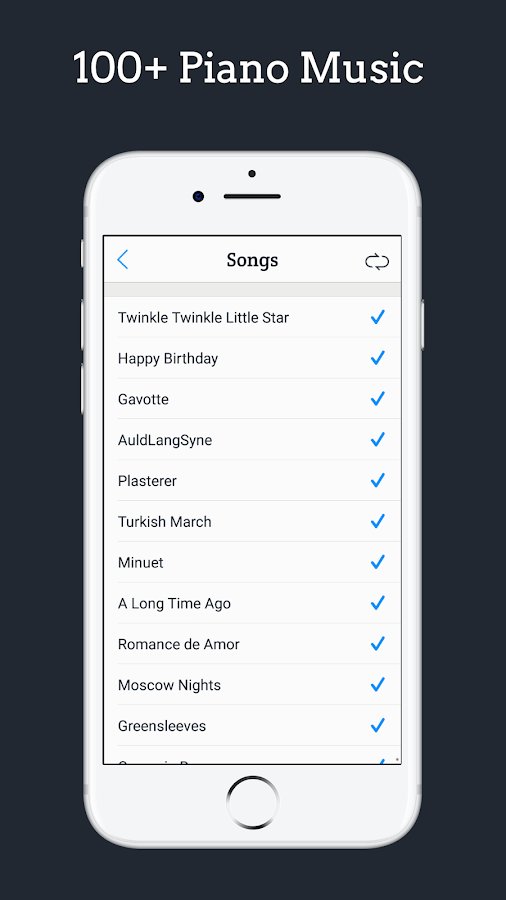The image size is (506, 900).
Task: Tap the phone home button
Action: tap(252, 802)
